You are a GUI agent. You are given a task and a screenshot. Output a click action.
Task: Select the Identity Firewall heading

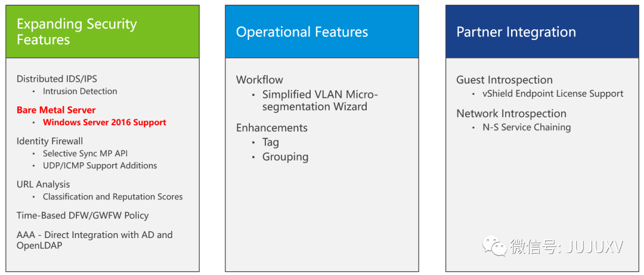(x=50, y=141)
